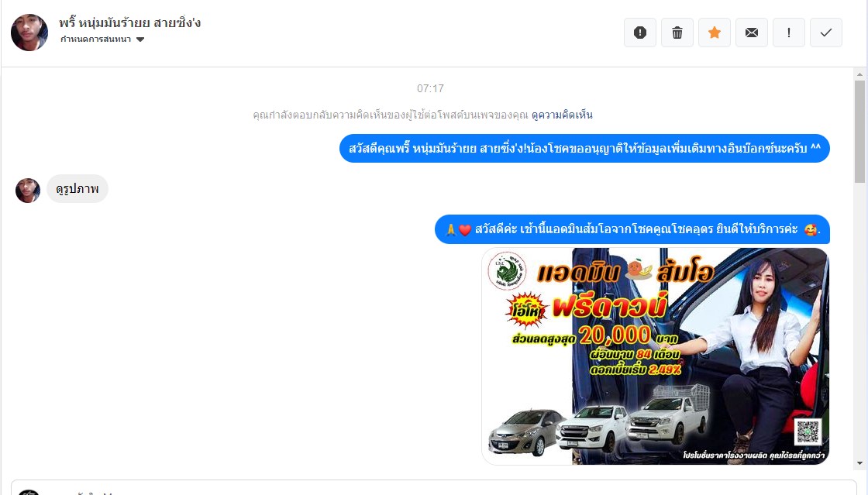Click the vertical scrollbar thumb
The image size is (868, 495).
pos(859,131)
